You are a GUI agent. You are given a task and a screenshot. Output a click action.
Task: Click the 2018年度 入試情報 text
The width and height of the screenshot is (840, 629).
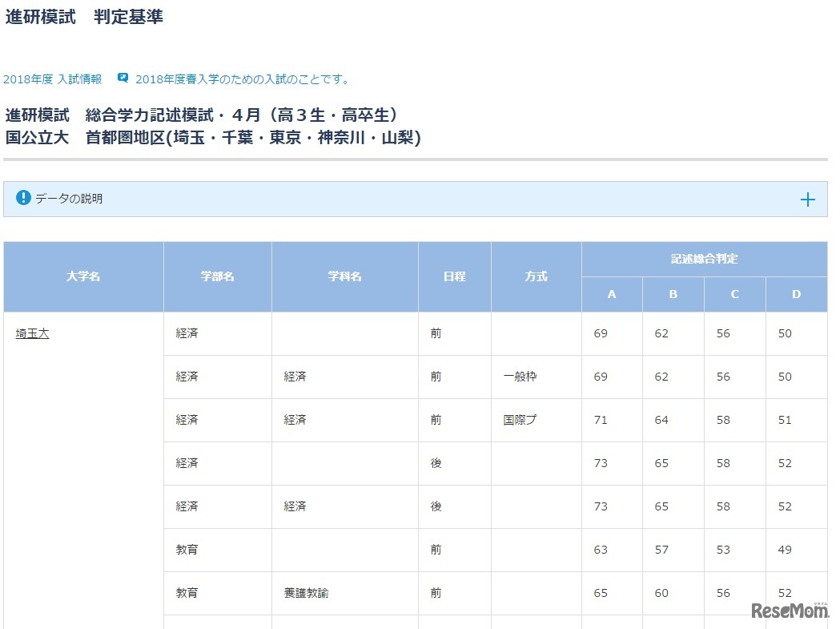[53, 79]
